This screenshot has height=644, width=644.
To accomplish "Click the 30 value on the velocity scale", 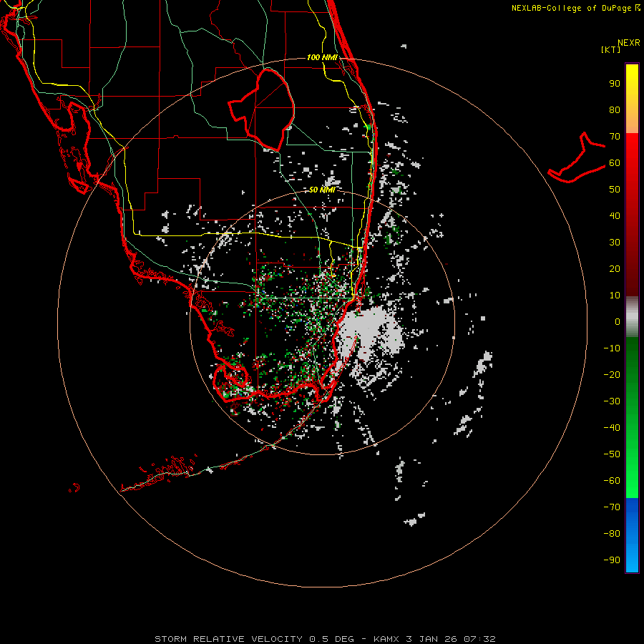I will click(615, 243).
